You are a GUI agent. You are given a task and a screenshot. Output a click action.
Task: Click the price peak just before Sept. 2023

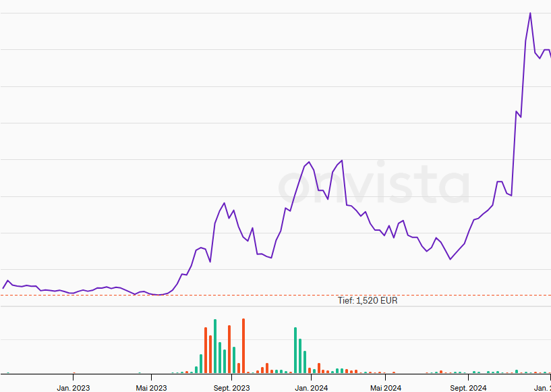coord(224,203)
